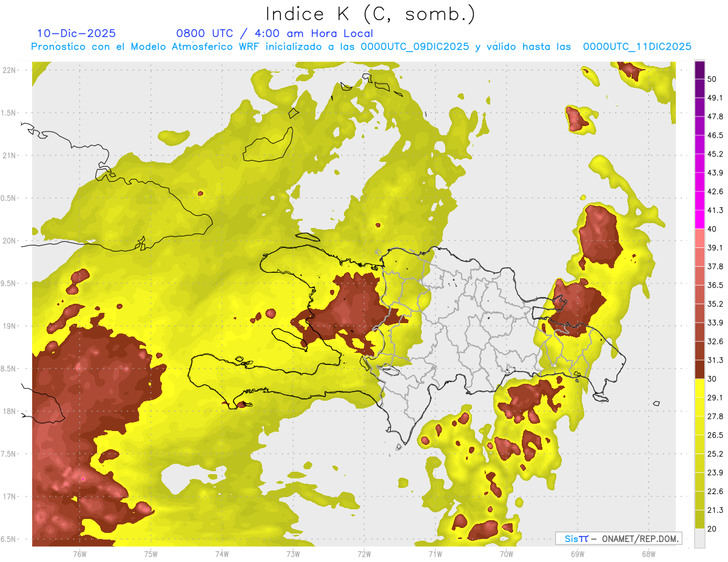This screenshot has height=562, width=728.
Task: Click the "73W" longitude label
Action: [293, 554]
